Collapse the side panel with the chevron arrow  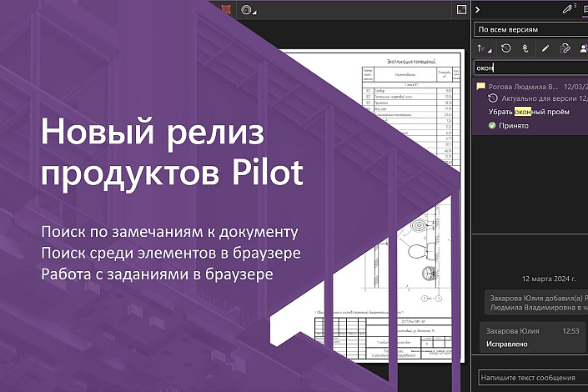[x=477, y=9]
